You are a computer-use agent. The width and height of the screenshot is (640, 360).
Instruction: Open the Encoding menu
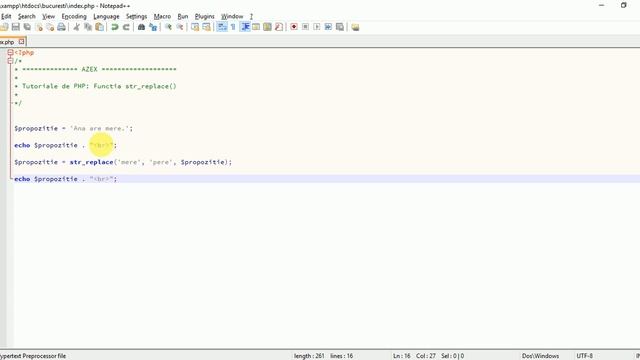pos(74,16)
